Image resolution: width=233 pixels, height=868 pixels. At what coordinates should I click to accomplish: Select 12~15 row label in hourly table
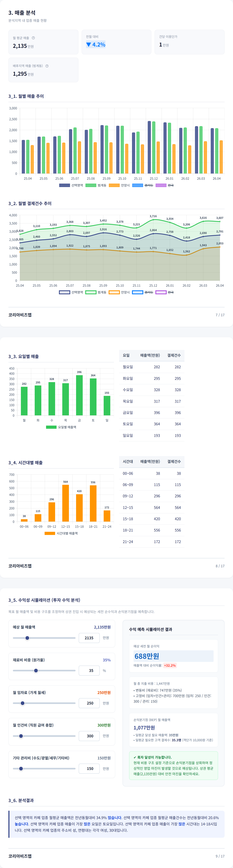(x=128, y=507)
